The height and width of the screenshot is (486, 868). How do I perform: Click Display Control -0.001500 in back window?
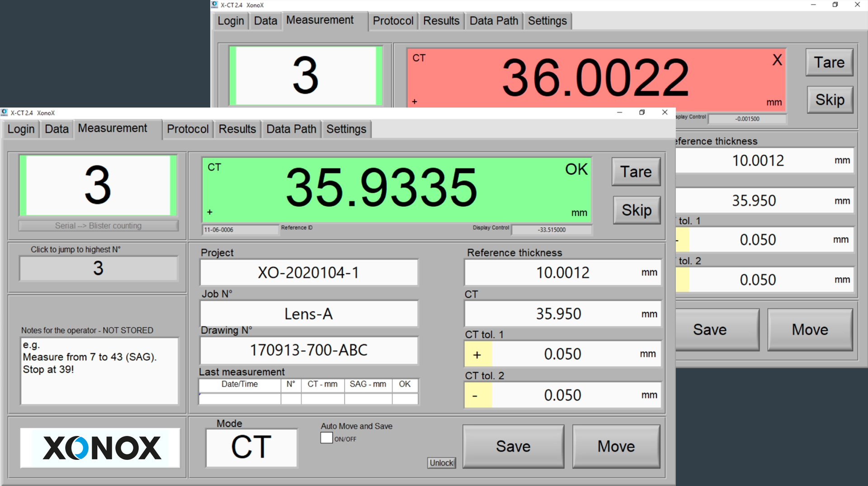pyautogui.click(x=747, y=119)
